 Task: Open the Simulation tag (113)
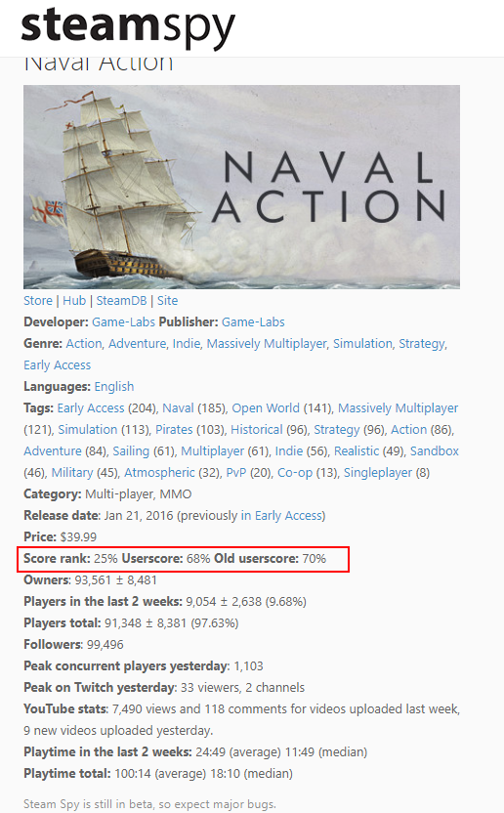click(88, 430)
